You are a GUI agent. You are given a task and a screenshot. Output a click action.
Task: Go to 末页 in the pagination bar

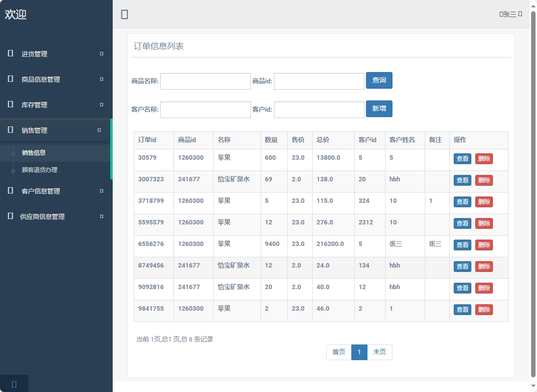(380, 352)
